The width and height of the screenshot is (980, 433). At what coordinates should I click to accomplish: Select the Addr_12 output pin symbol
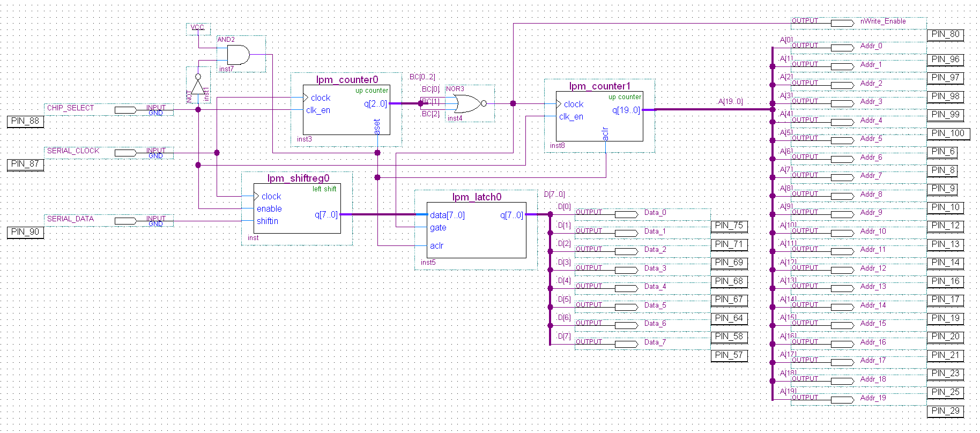[x=842, y=270]
